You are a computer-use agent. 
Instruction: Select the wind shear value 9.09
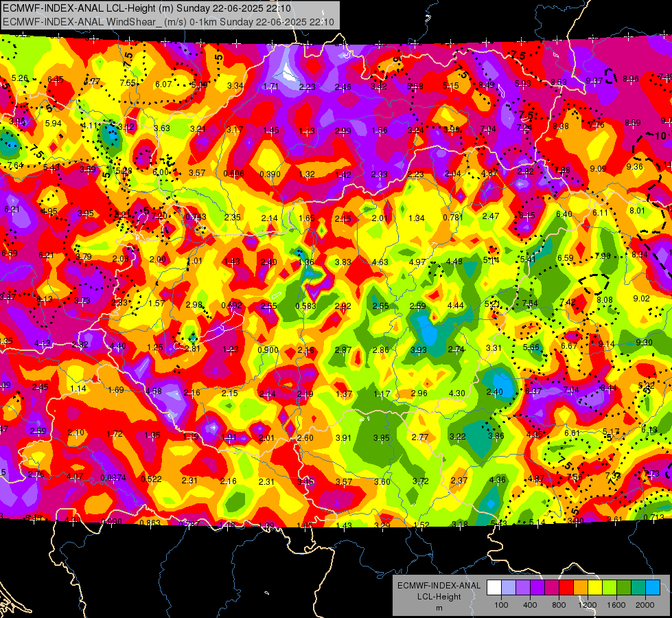(x=598, y=168)
